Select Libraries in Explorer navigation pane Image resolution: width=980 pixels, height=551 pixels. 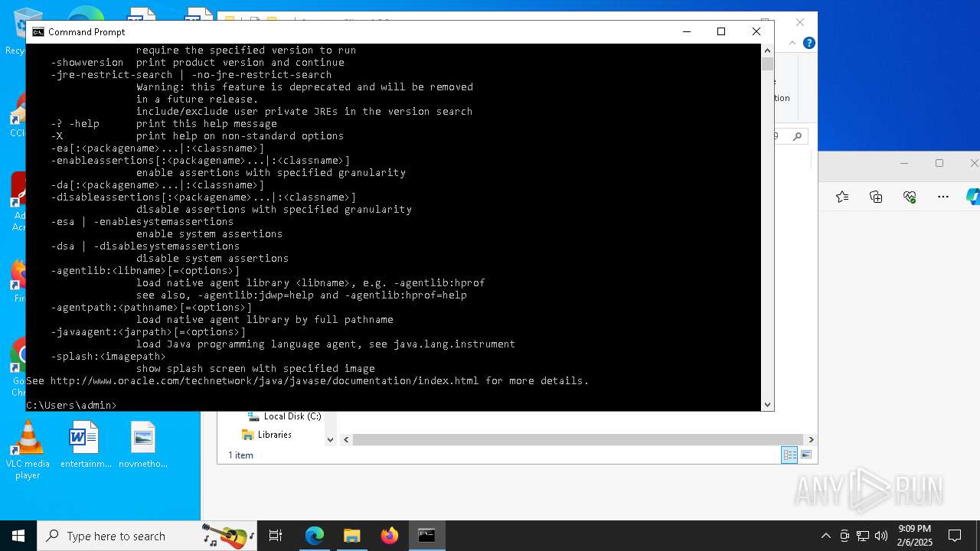[266, 435]
